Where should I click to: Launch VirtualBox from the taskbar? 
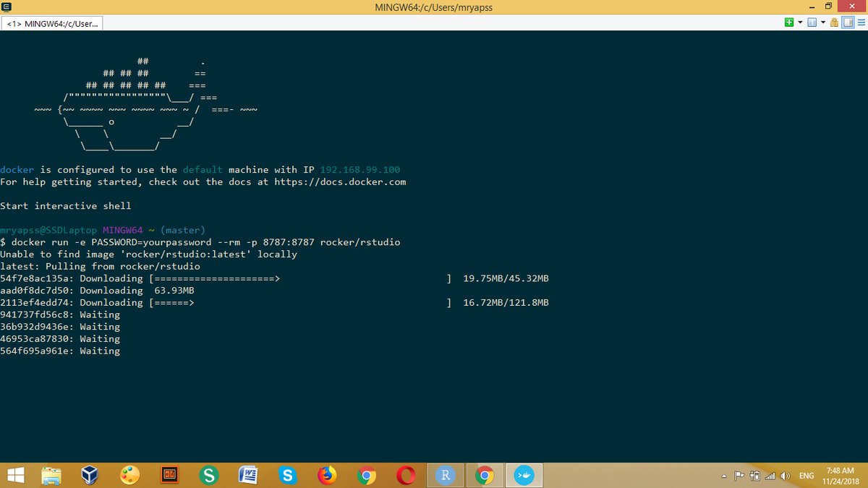coord(90,475)
